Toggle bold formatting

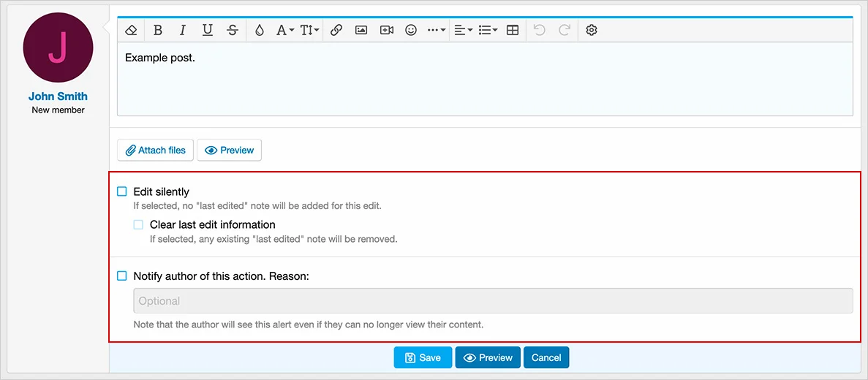[x=158, y=30]
